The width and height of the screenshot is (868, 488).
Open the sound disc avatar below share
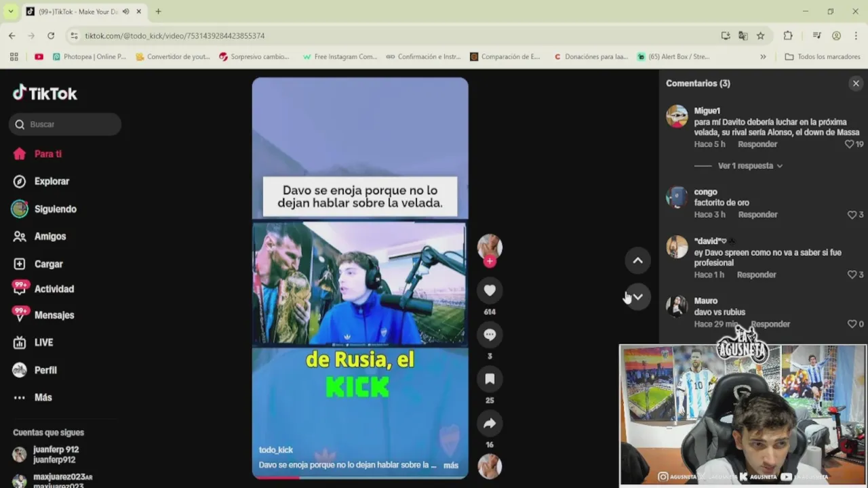[x=490, y=466]
